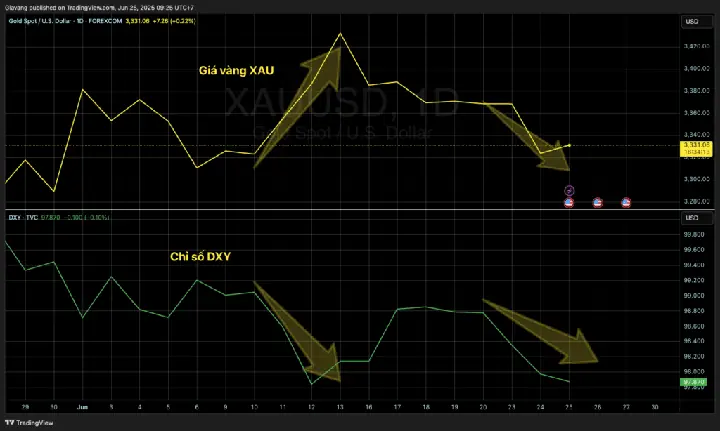Select the 'Giá vàng XAU' text label
The height and width of the screenshot is (431, 720).
(x=236, y=70)
